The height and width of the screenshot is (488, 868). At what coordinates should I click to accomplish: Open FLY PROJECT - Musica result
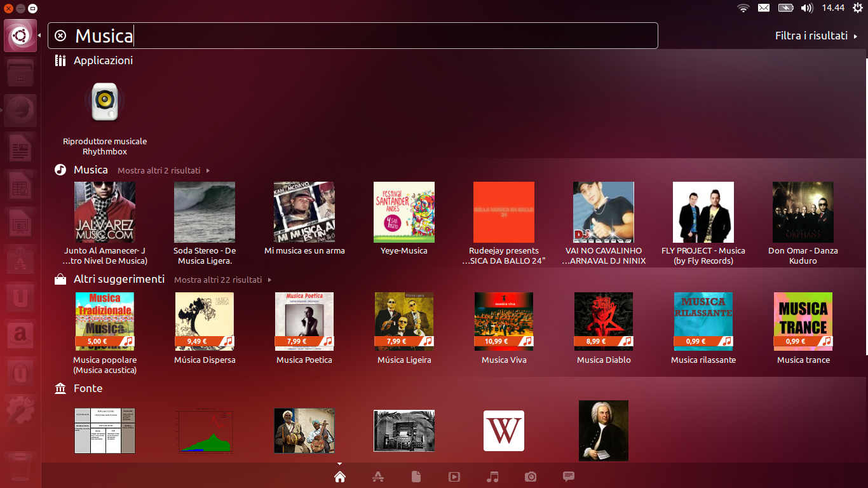point(703,212)
